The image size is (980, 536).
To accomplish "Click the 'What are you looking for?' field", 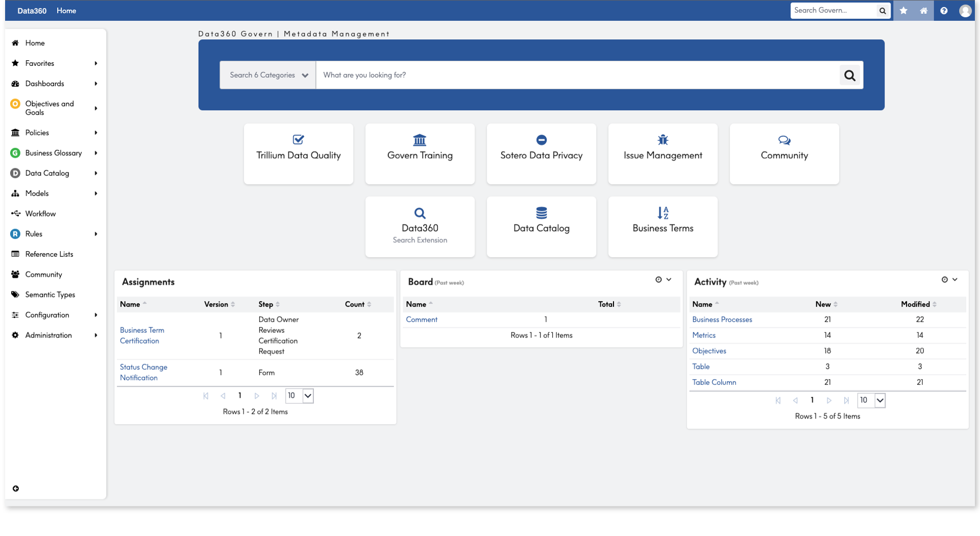I will 578,75.
